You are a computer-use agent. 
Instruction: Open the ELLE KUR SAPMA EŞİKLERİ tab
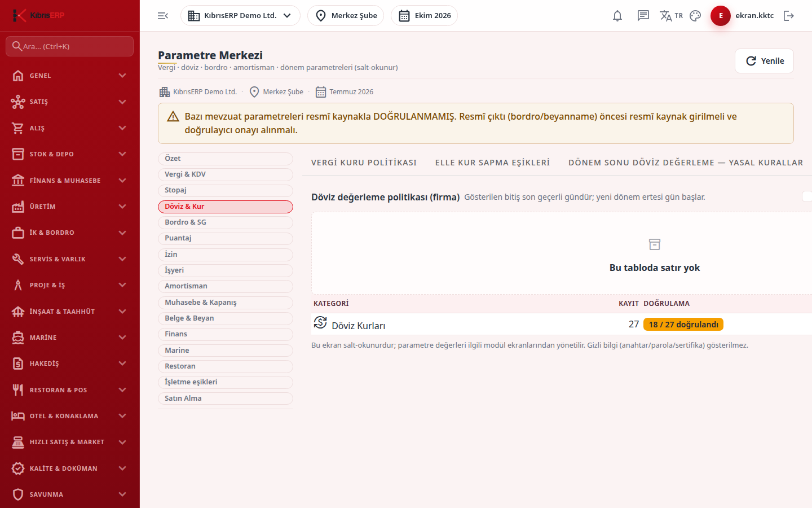tap(492, 163)
